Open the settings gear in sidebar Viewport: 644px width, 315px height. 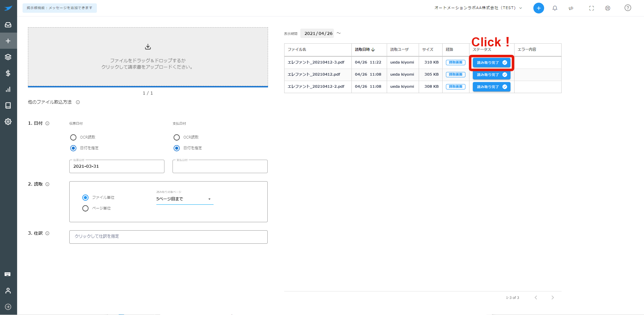[8, 122]
